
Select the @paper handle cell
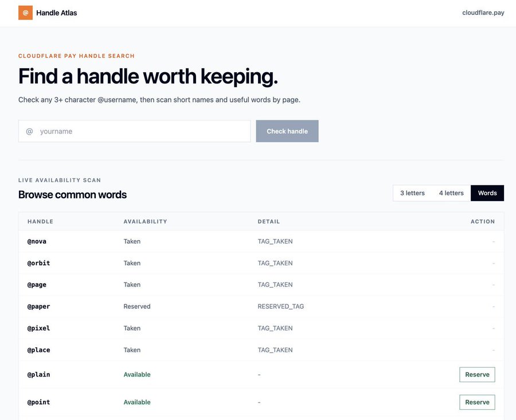38,307
